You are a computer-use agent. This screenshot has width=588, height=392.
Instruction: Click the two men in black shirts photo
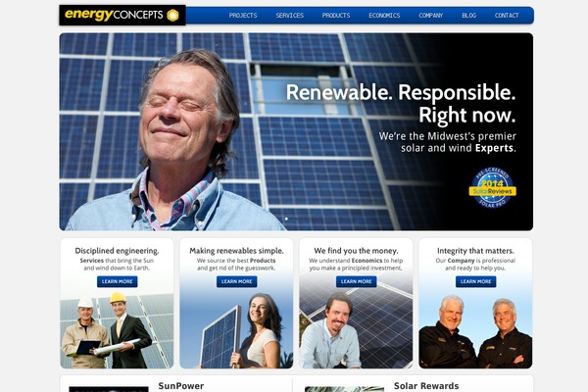pyautogui.click(x=475, y=331)
